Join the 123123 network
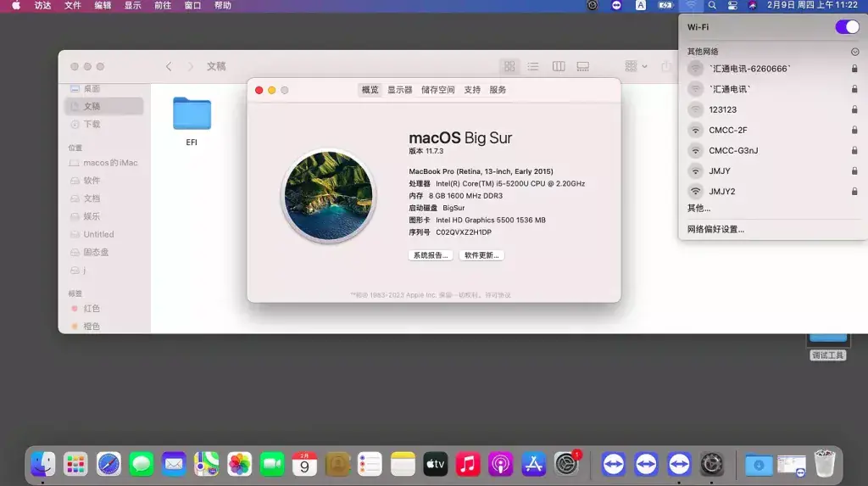This screenshot has height=486, width=868. tap(772, 109)
